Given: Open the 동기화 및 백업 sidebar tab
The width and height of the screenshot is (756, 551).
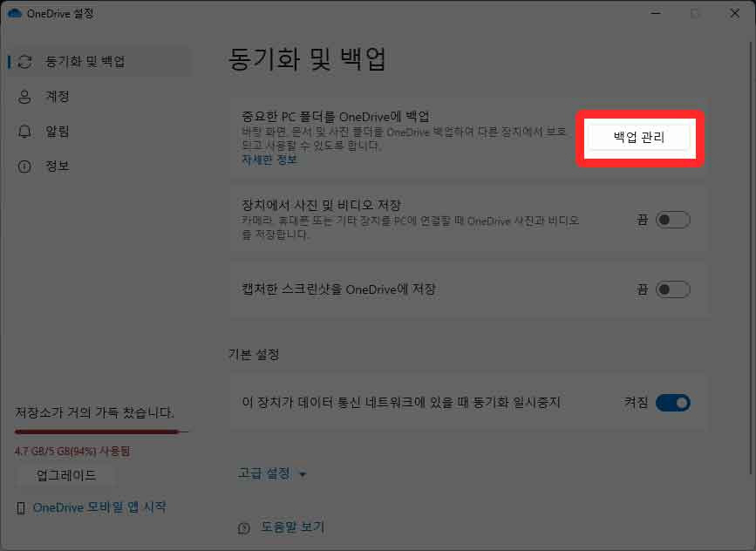Looking at the screenshot, I should [99, 61].
